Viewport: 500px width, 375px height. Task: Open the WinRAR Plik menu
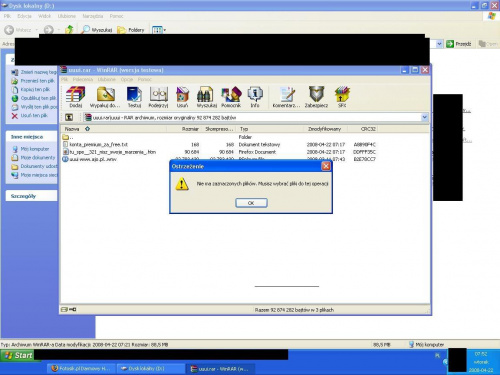(64, 79)
